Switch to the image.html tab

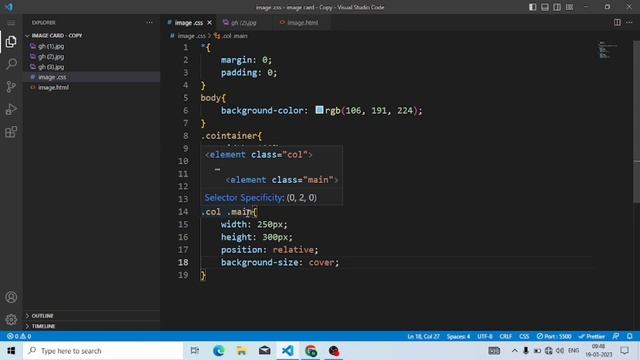pyautogui.click(x=302, y=22)
